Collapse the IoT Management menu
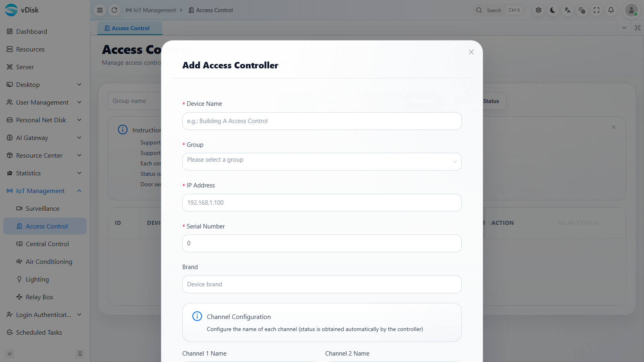Viewport: 644px width, 362px height. tap(45, 191)
